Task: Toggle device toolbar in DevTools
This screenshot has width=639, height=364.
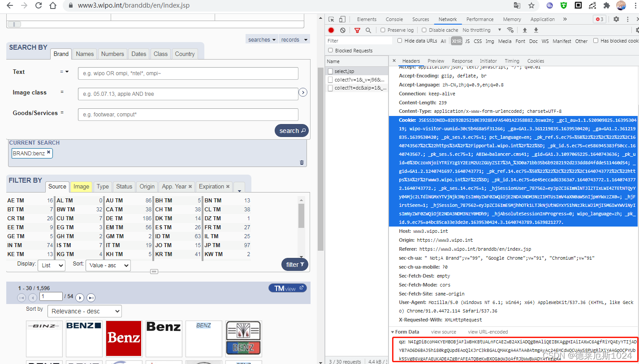Action: (x=342, y=19)
